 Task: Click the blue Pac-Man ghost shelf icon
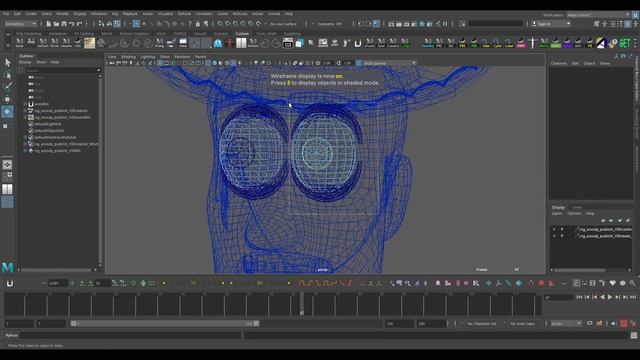click(218, 43)
